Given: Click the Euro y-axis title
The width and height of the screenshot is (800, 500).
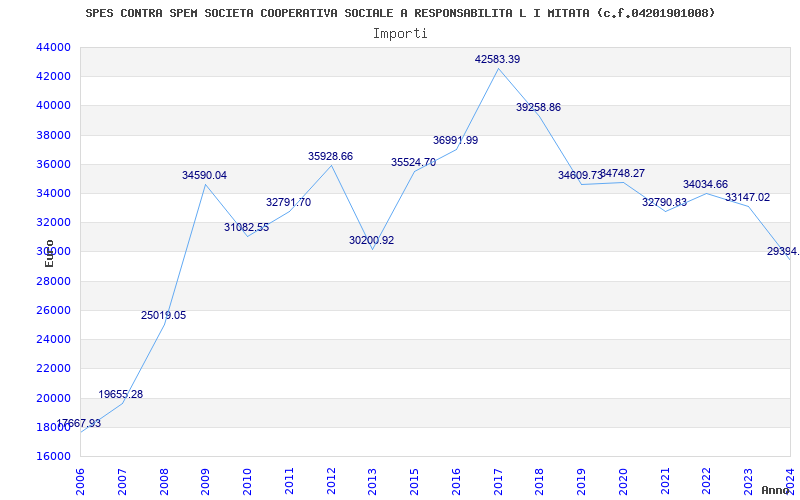Looking at the screenshot, I should [x=49, y=253].
